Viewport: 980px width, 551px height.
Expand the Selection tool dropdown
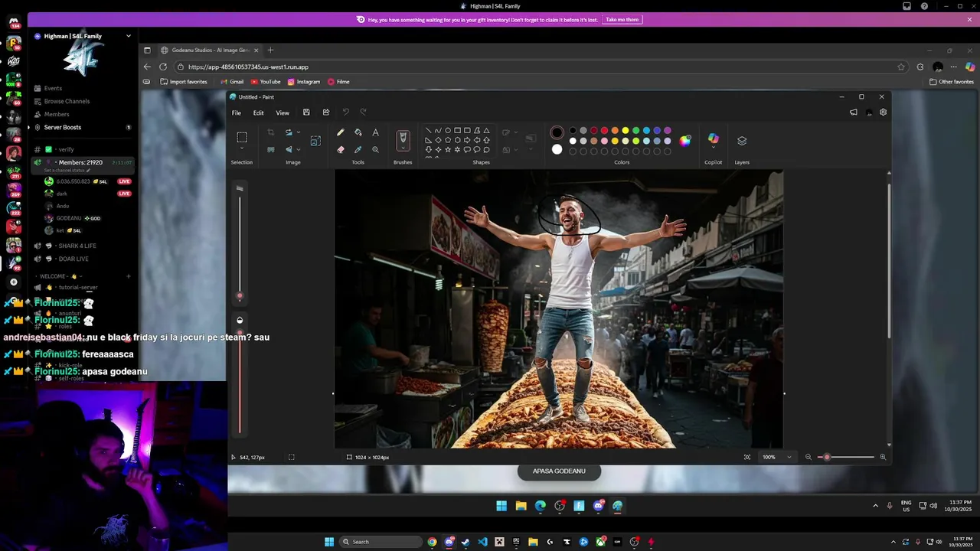(242, 149)
